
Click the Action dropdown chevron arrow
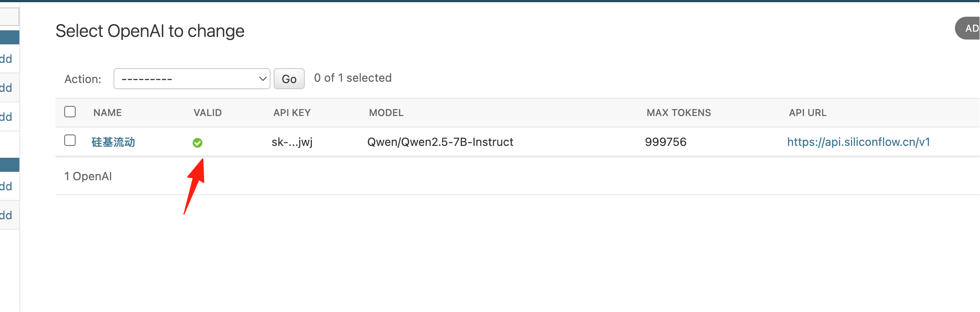click(x=263, y=79)
